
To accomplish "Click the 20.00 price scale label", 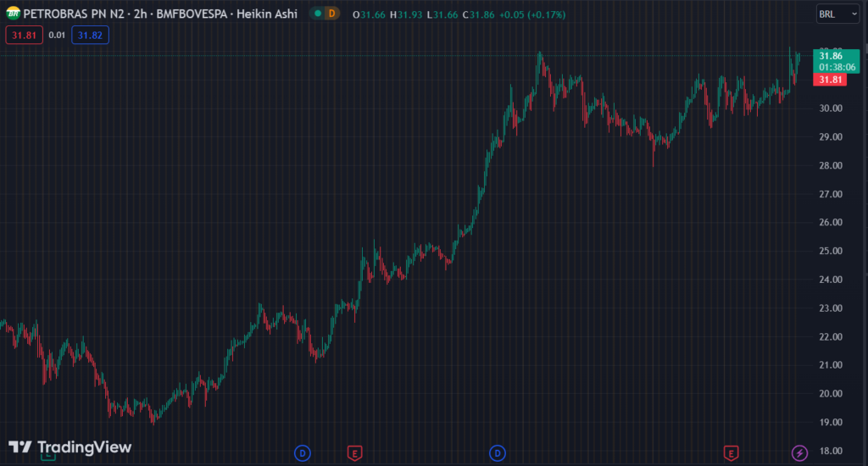I will [831, 393].
